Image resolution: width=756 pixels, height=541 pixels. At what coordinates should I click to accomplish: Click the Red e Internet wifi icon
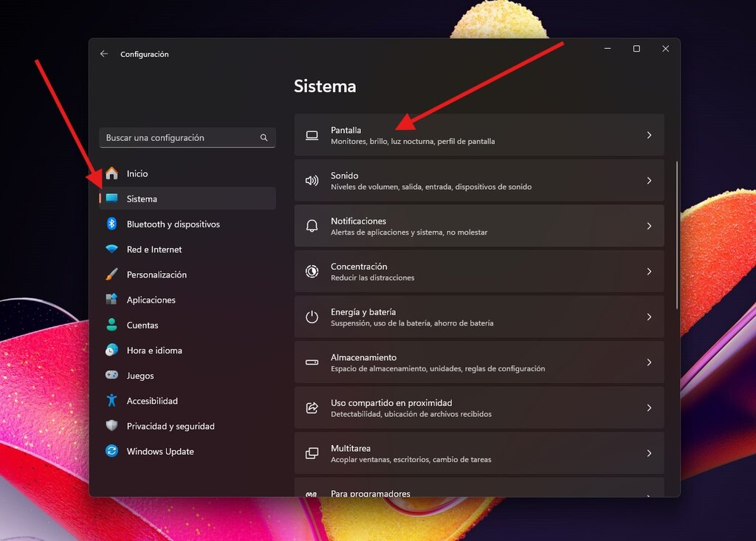click(x=112, y=249)
